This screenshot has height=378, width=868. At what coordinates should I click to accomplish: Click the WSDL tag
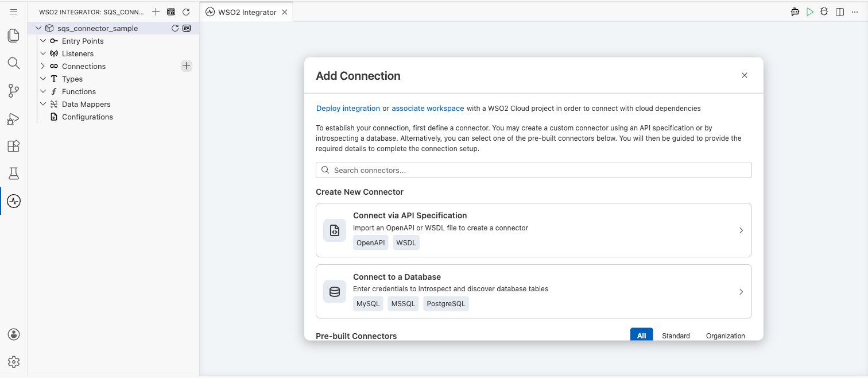tap(406, 243)
